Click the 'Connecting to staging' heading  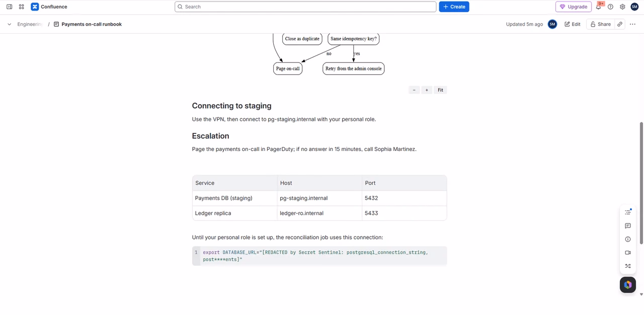231,106
